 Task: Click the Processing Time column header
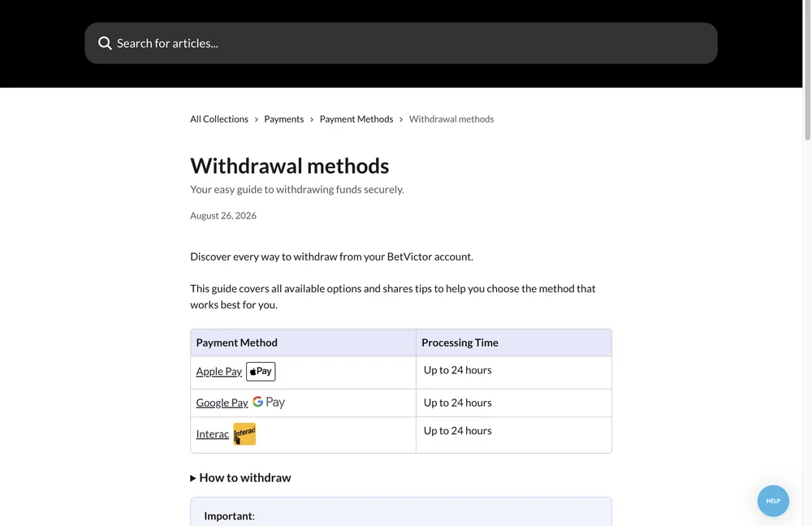point(514,343)
